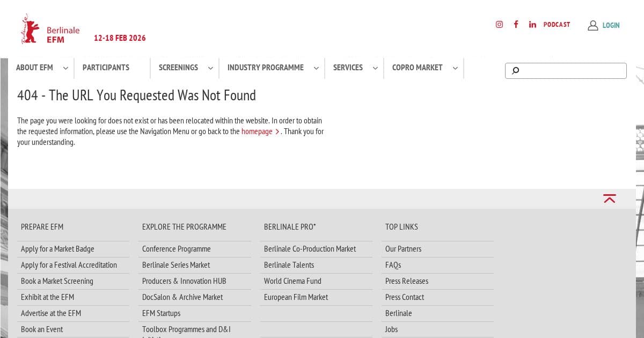Click the red back-to-top arrow icon
644x338 pixels.
pyautogui.click(x=609, y=199)
